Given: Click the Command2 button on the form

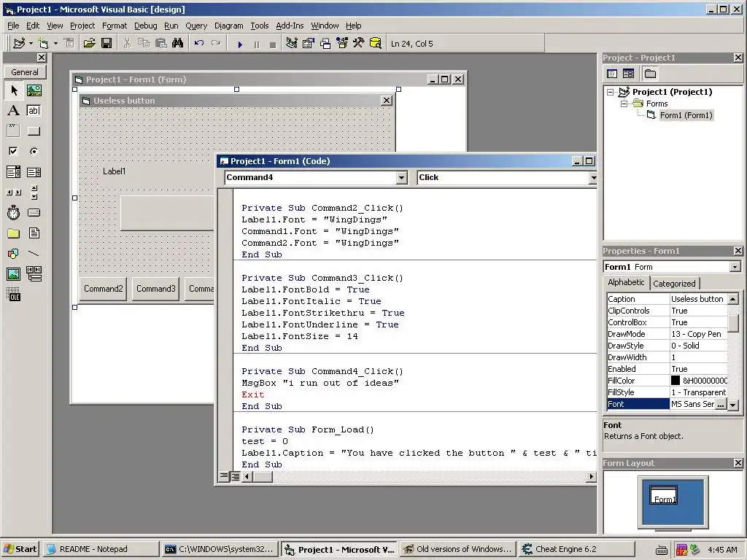Looking at the screenshot, I should (x=104, y=289).
